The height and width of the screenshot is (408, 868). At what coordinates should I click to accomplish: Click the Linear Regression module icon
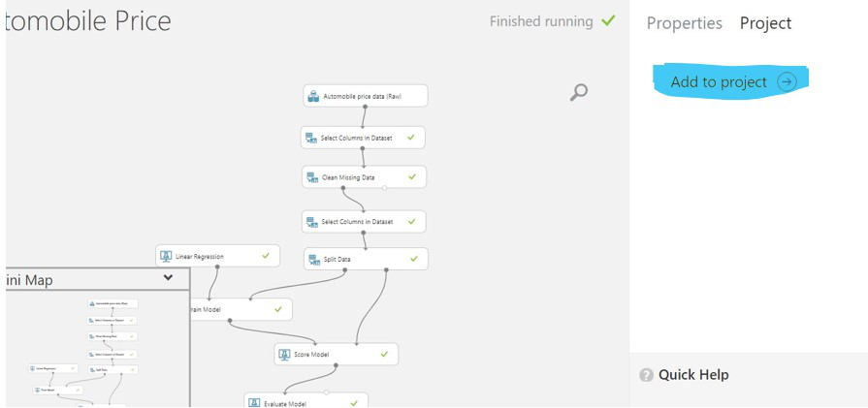(x=166, y=257)
